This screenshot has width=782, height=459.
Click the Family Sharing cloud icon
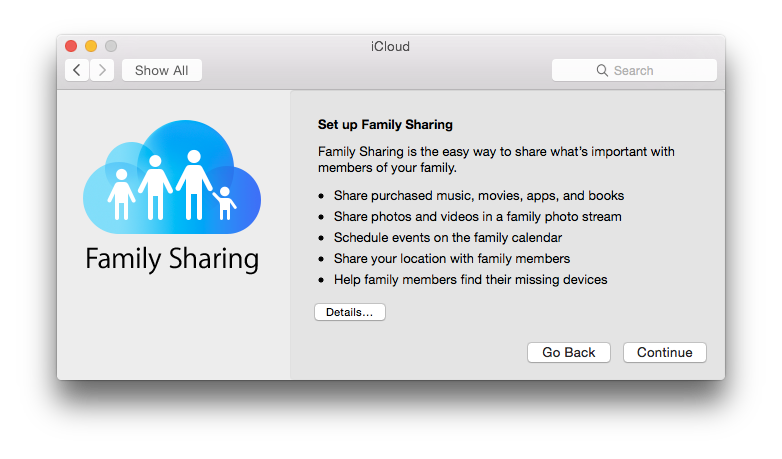172,177
